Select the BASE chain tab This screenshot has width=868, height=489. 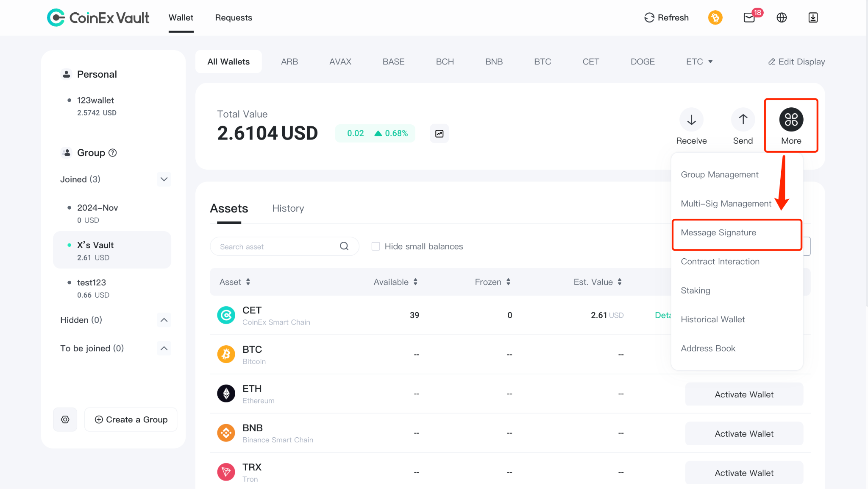[x=393, y=61]
